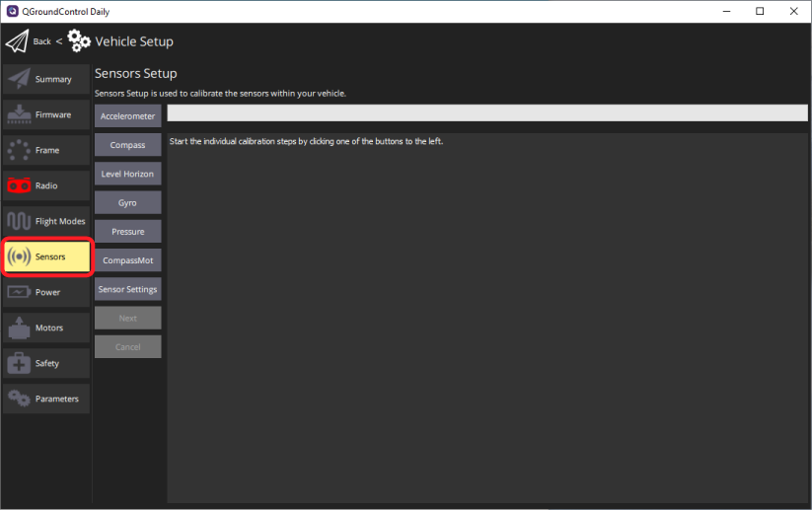Click the Vehicle Setup gears icon
Image resolution: width=812 pixels, height=510 pixels.
pos(79,41)
